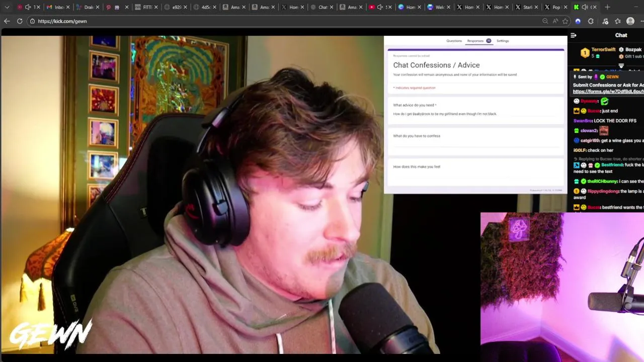
Task: Click the address bar URL kick.com/gewn
Action: (x=62, y=21)
